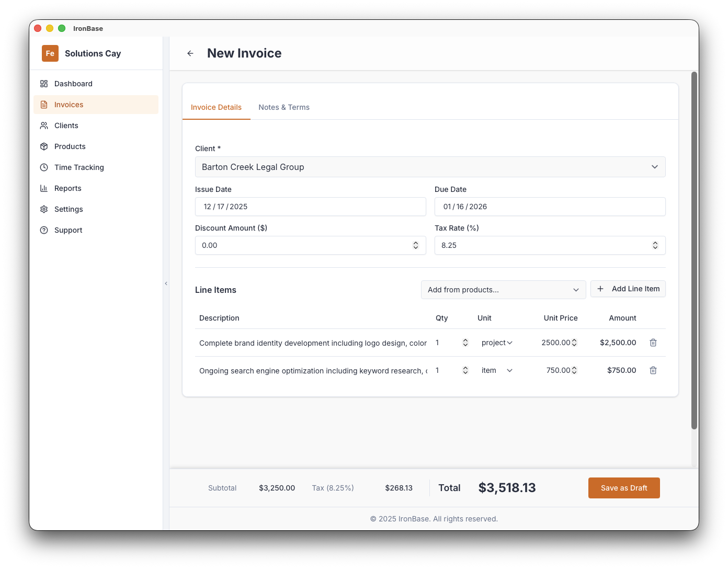Increase quantity of the brand identity item
728x569 pixels.
tap(465, 340)
